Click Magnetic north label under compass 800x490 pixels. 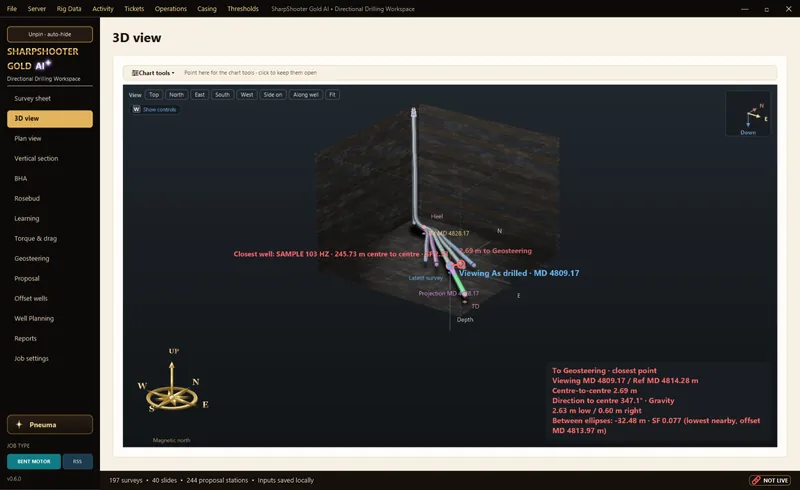point(171,440)
